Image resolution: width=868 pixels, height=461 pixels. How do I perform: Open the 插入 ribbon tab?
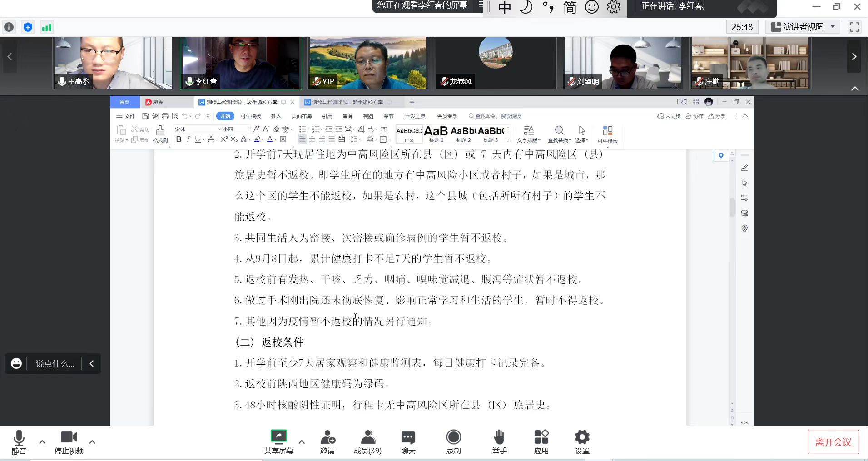click(x=276, y=116)
